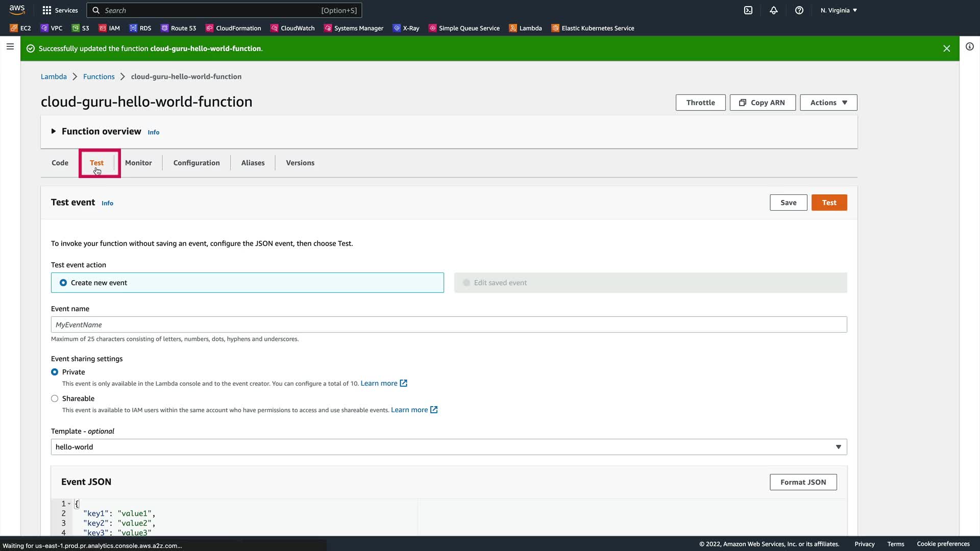
Task: Select the Private sharing radio button
Action: 55,372
